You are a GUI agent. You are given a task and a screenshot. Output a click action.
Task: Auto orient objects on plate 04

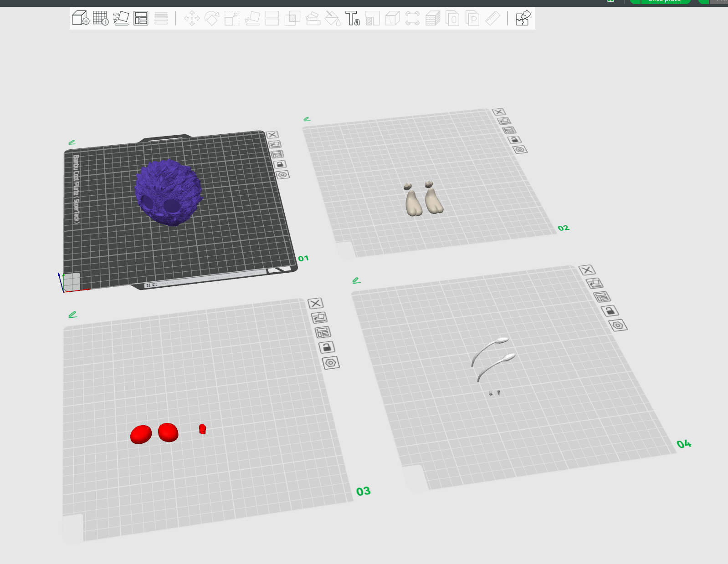[x=594, y=284]
